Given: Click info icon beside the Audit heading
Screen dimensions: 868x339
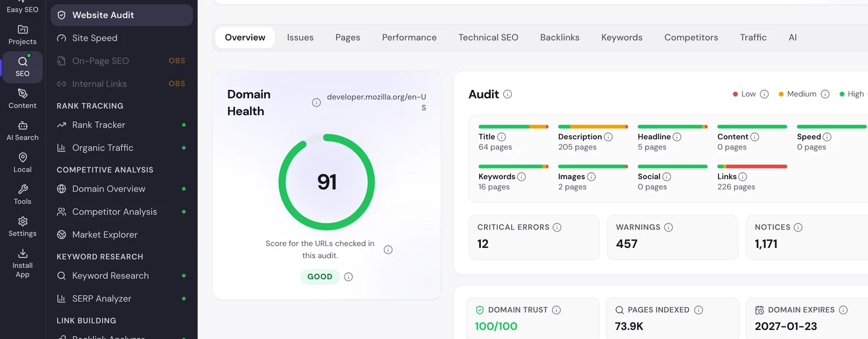Looking at the screenshot, I should [508, 94].
